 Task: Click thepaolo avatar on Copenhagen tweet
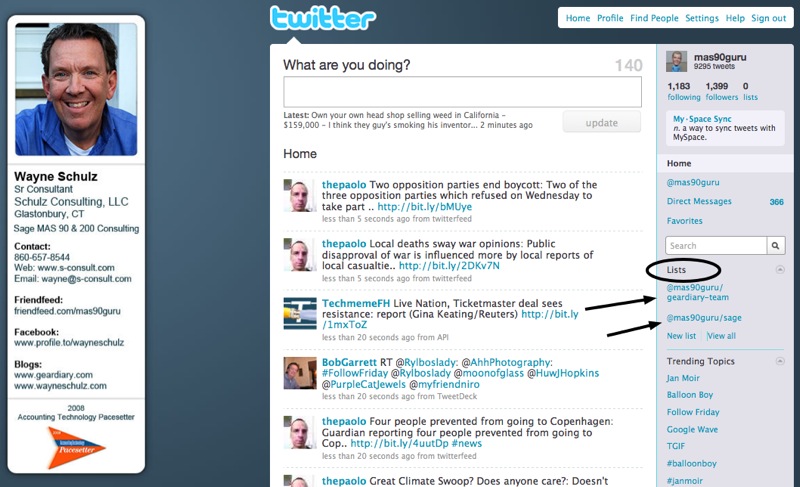[x=300, y=432]
